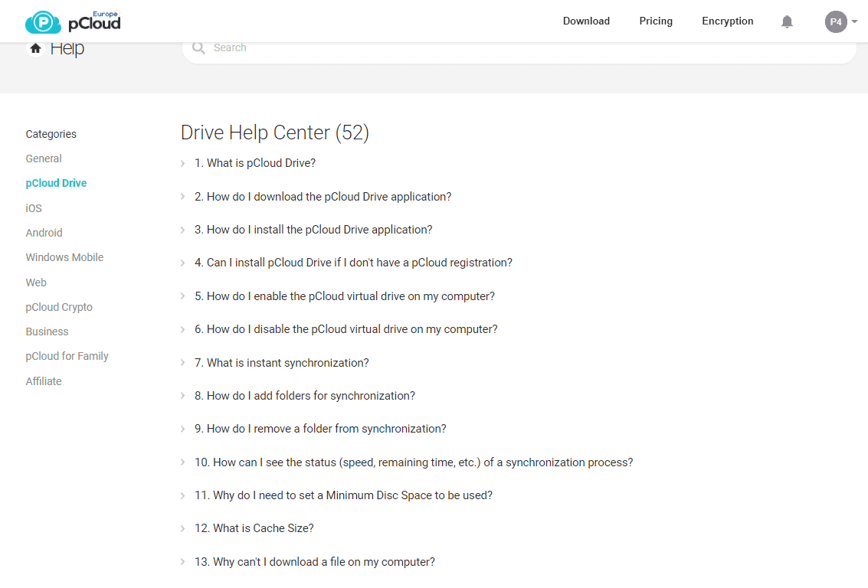This screenshot has width=868, height=588.
Task: Expand chevron for Cache Size question
Action: 182,528
